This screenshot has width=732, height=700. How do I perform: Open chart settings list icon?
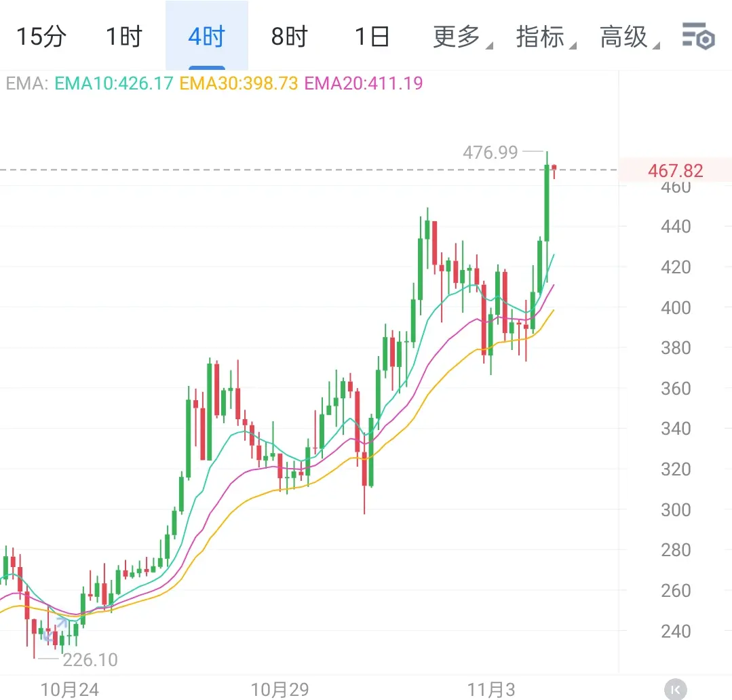pyautogui.click(x=698, y=36)
